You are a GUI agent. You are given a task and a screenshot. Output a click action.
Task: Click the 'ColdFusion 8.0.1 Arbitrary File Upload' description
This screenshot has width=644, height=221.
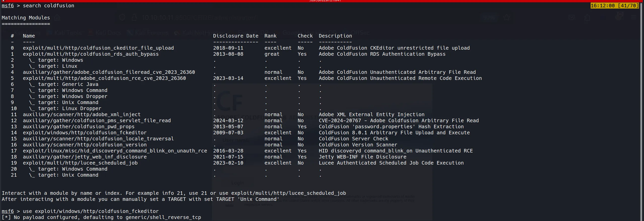[x=394, y=133]
